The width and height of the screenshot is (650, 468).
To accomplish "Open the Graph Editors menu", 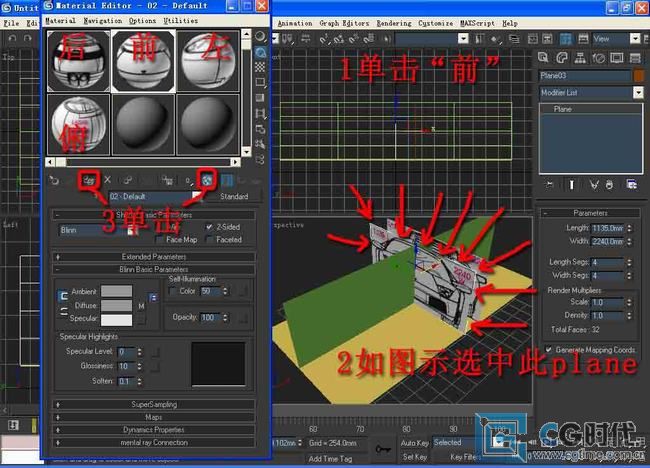I will coord(344,23).
